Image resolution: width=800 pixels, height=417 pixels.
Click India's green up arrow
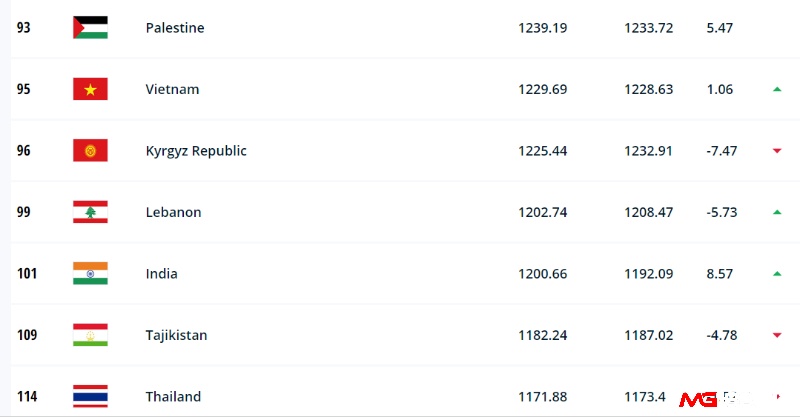(x=777, y=274)
